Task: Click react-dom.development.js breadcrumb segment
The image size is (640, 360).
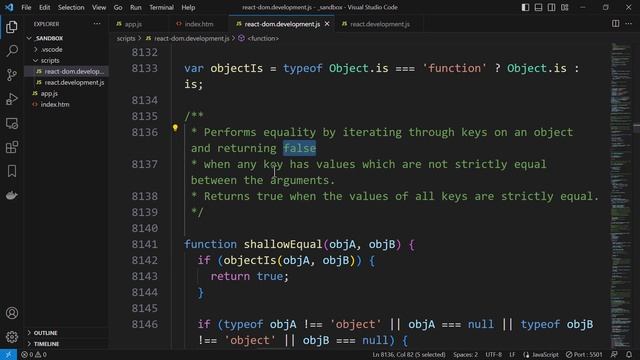Action: click(x=188, y=38)
